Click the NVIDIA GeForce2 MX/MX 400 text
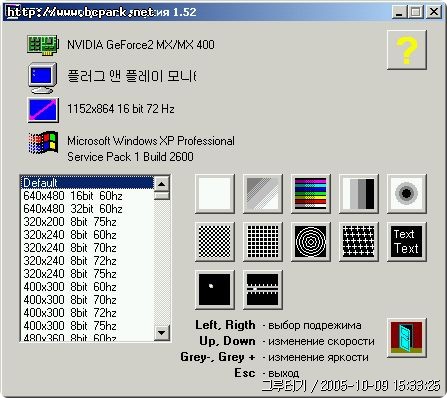Viewport: 447px width, 398px height. pos(141,45)
